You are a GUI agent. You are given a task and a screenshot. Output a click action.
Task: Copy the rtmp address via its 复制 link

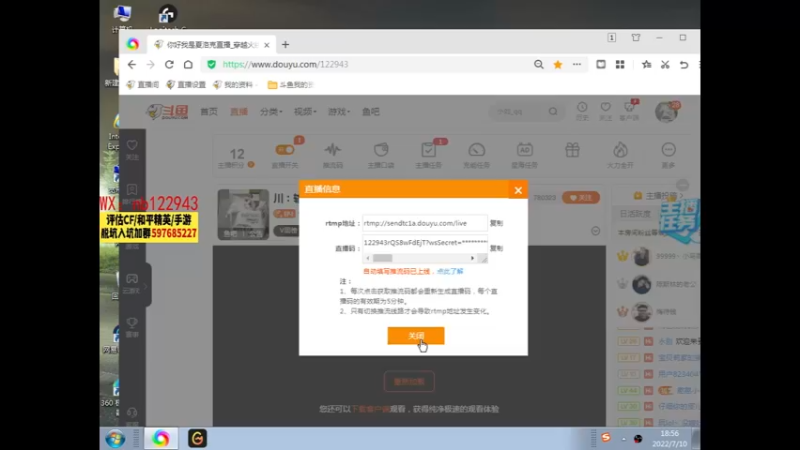pos(496,223)
